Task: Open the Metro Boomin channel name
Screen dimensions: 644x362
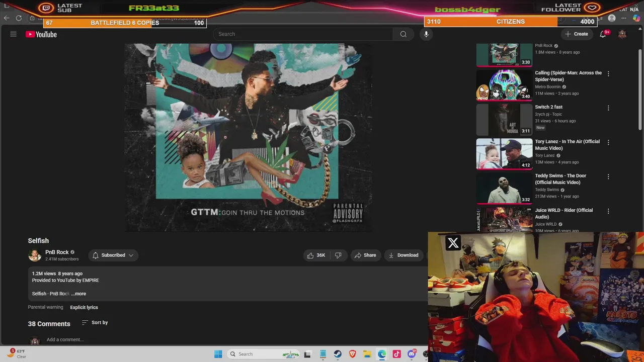Action: coord(547,86)
